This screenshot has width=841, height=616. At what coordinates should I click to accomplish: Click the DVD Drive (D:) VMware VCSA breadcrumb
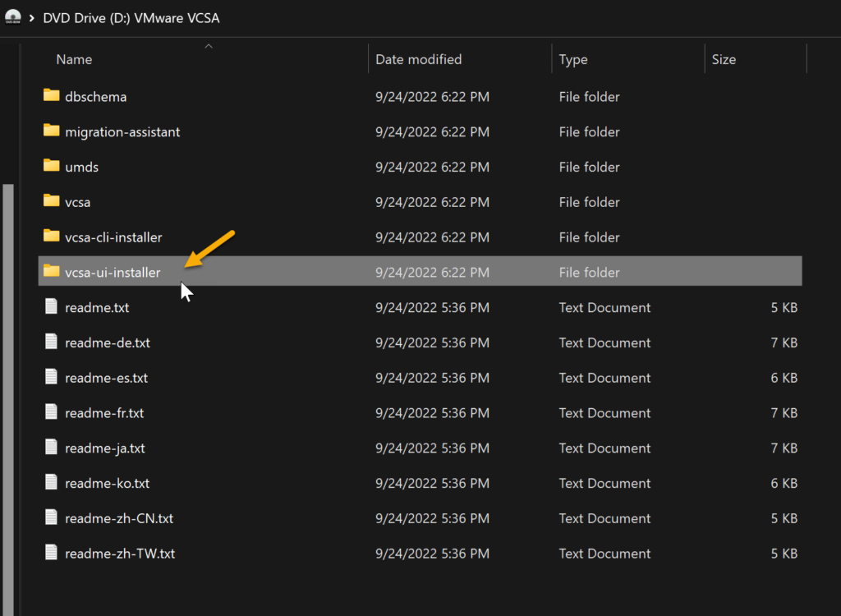pyautogui.click(x=131, y=17)
